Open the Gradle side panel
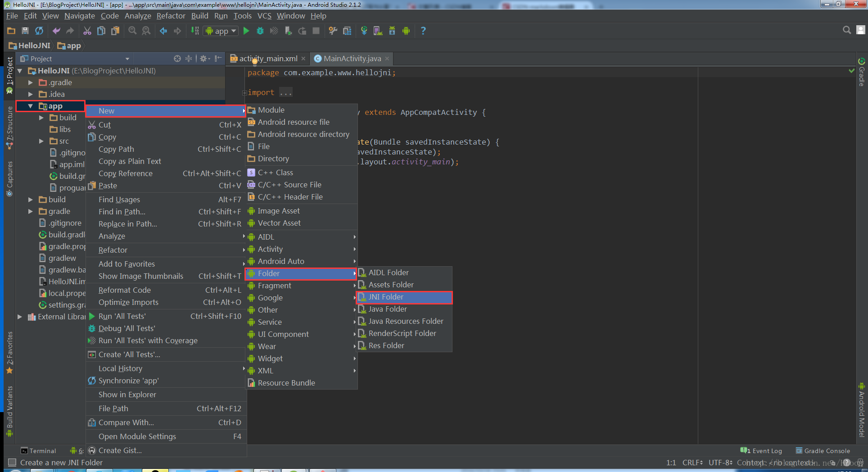The image size is (868, 472). (x=862, y=72)
